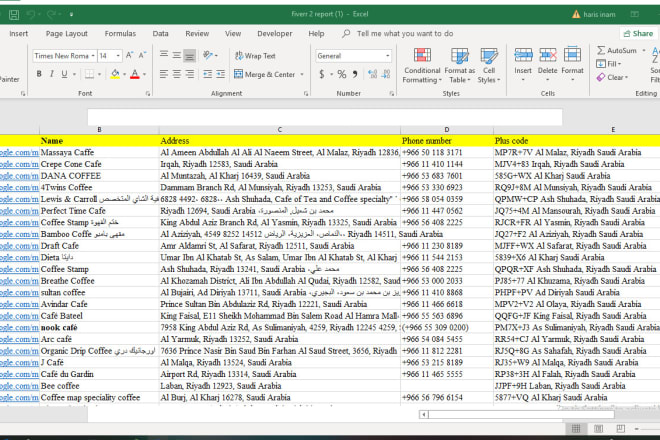660x440 pixels.
Task: Click the Undo arrow icon
Action: 30,15
